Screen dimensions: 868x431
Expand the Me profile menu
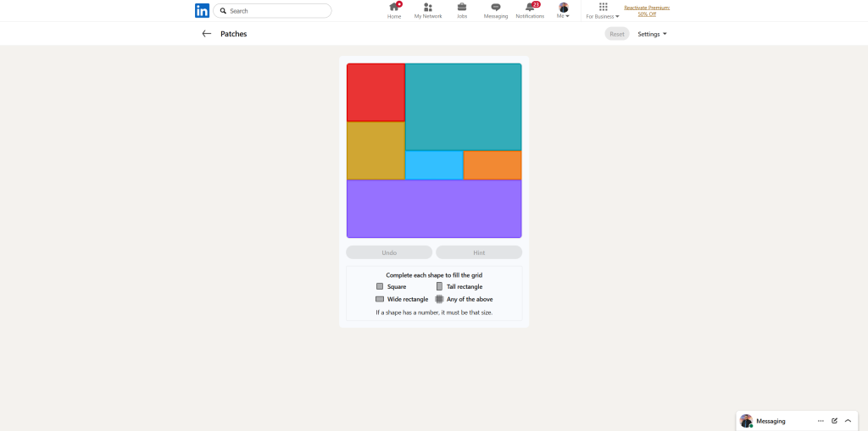(x=564, y=10)
